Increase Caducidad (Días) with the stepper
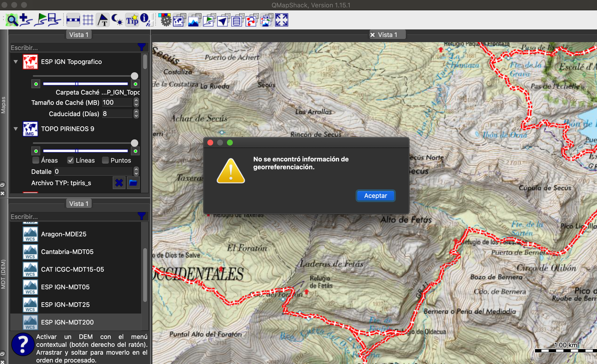 pyautogui.click(x=136, y=111)
